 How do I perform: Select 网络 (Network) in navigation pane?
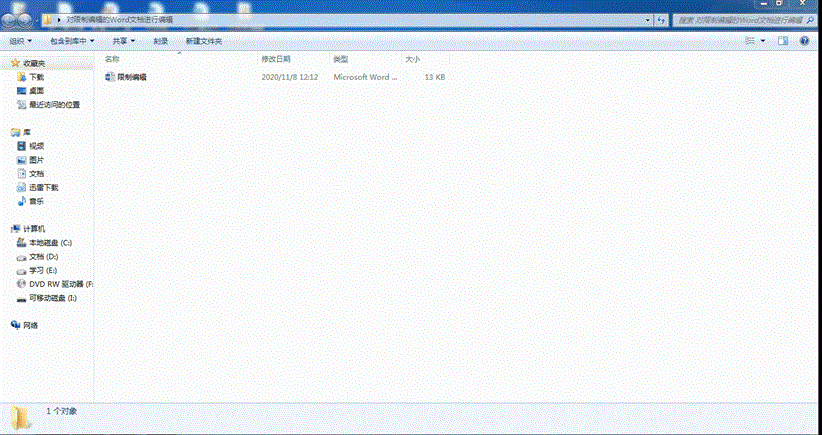[x=30, y=325]
